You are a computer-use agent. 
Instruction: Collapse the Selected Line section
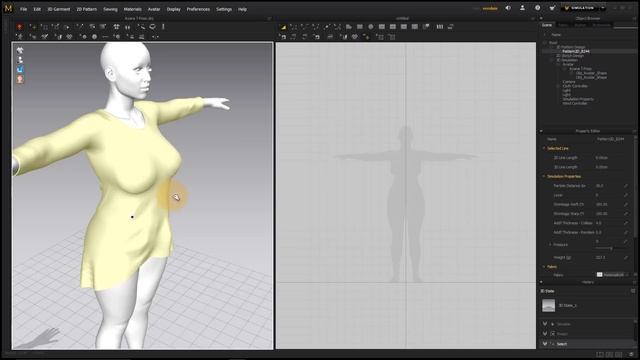click(544, 148)
